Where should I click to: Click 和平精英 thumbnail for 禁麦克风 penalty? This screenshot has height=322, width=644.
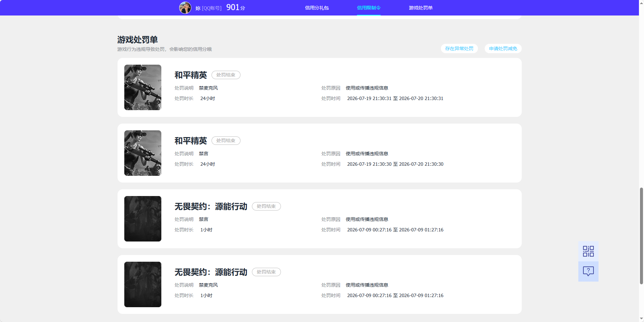pos(143,87)
